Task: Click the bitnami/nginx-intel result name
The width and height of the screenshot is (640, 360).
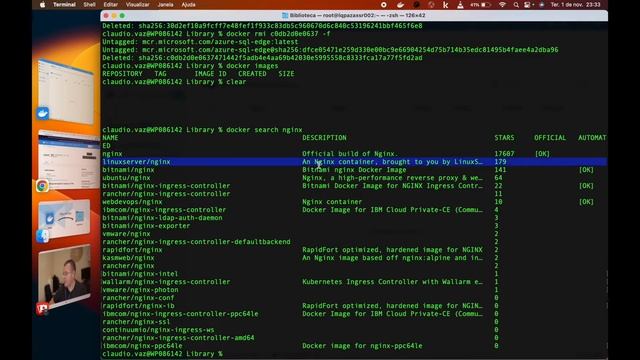Action: (140, 274)
